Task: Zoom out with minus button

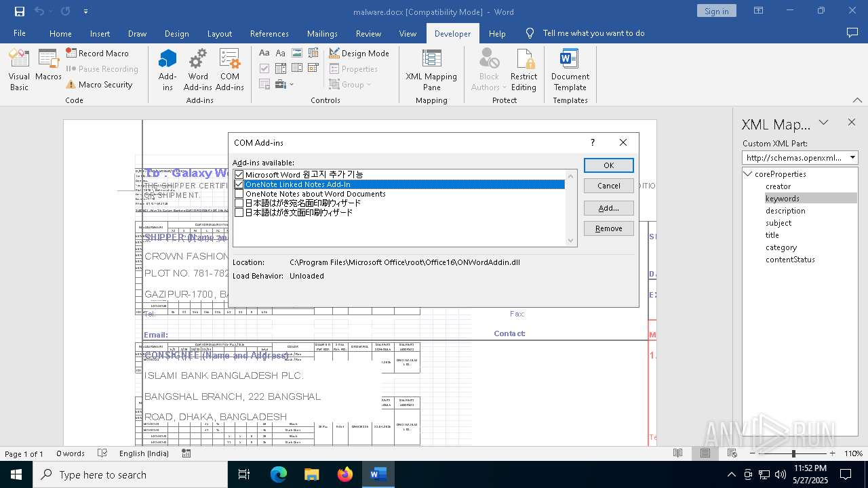Action: (x=753, y=453)
